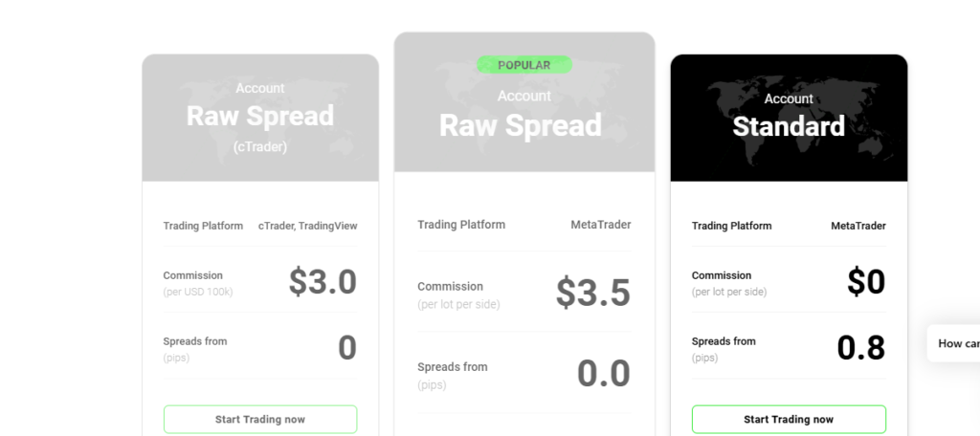Click the '(cTrader)' subtitle text
980x436 pixels.
pyautogui.click(x=260, y=147)
